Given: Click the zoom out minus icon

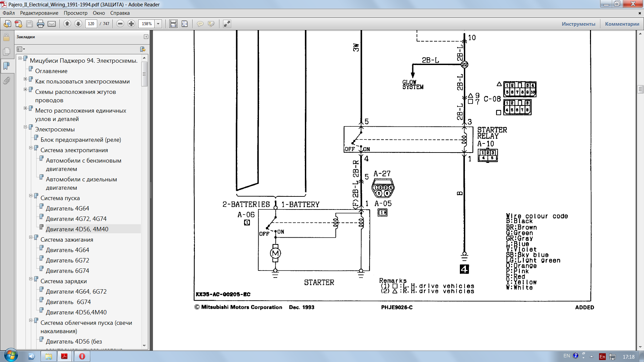Looking at the screenshot, I should 120,24.
